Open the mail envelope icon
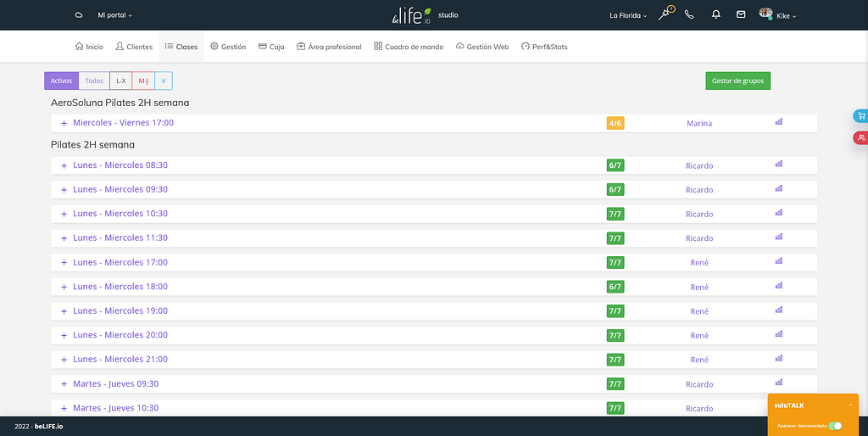Image resolution: width=868 pixels, height=436 pixels. [741, 14]
